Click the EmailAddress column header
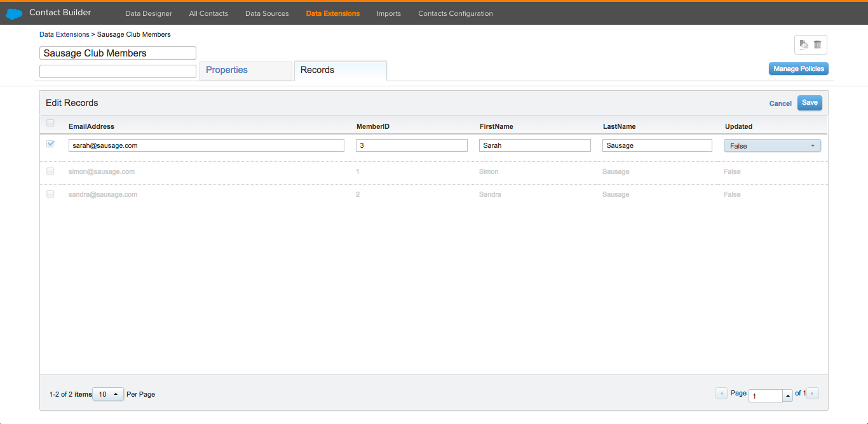The width and height of the screenshot is (868, 424). 92,126
